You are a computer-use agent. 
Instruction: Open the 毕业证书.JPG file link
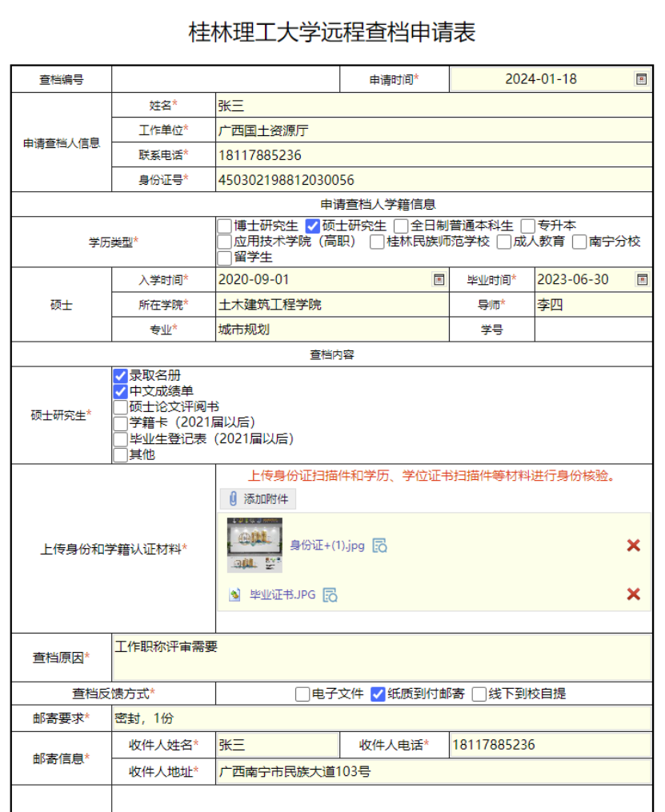coord(282,594)
